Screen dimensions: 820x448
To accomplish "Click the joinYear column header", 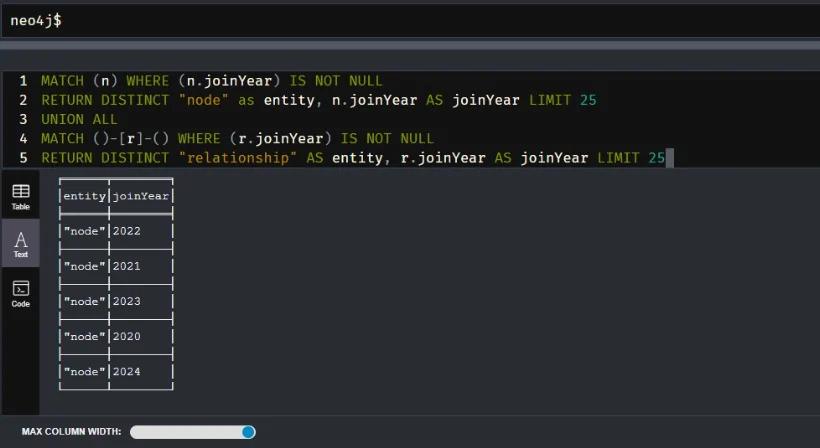I will click(141, 196).
